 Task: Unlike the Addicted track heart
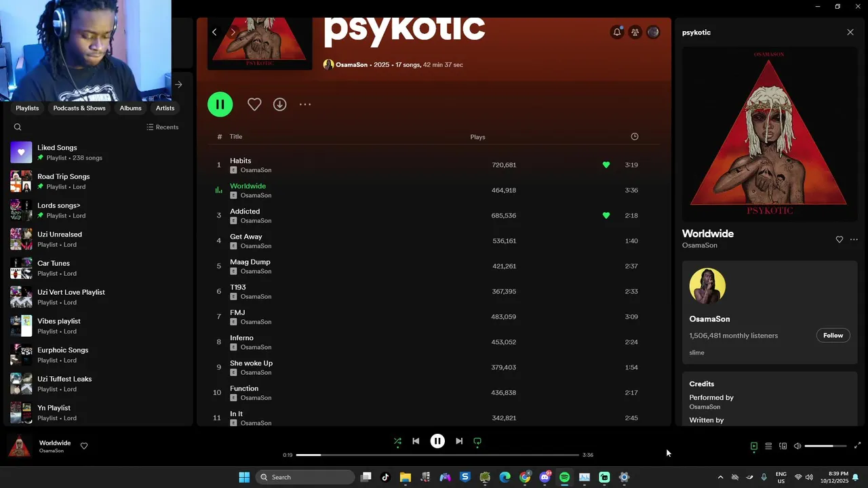[606, 216]
